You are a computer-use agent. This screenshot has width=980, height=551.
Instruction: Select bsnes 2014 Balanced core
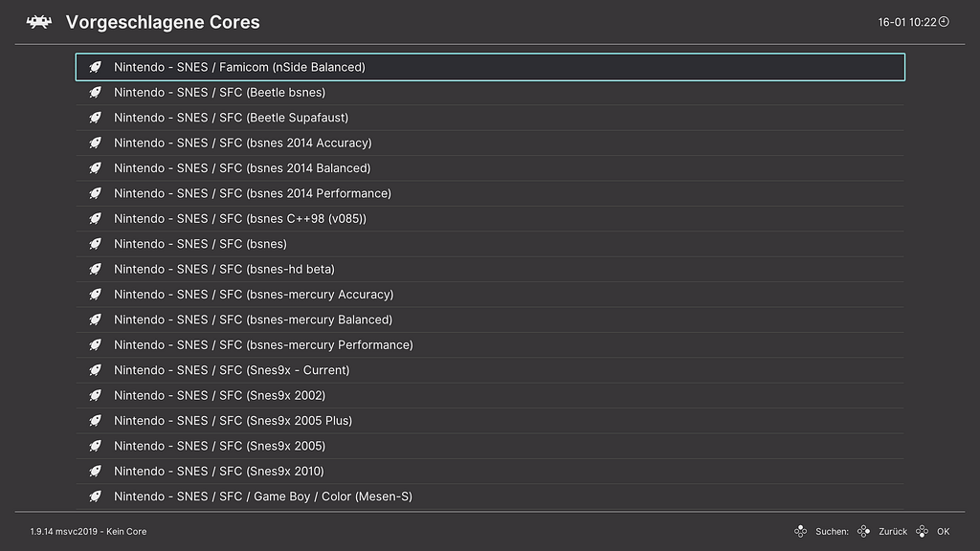(x=241, y=168)
